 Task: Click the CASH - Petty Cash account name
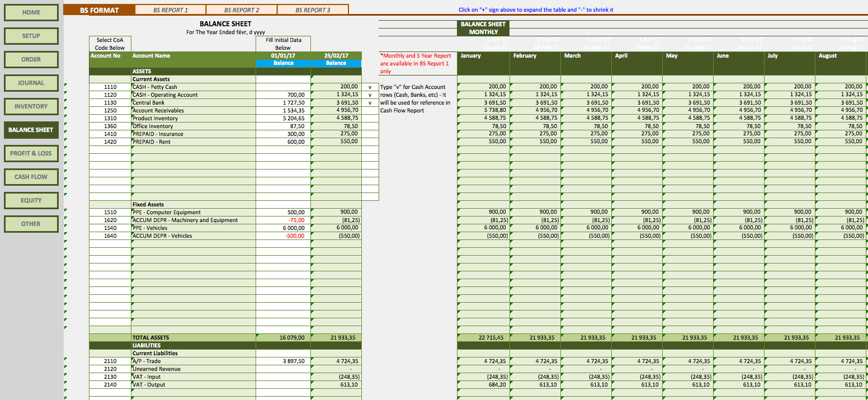click(x=194, y=87)
